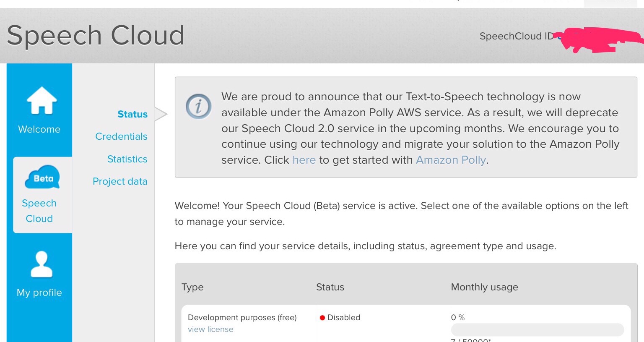Click the Welcome home icon
644x342 pixels.
[x=42, y=101]
